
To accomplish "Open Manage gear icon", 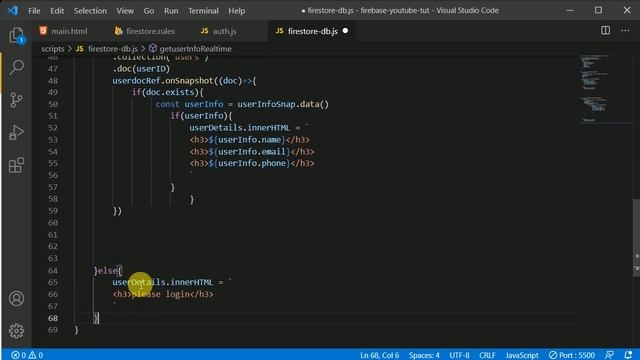I will (16, 331).
